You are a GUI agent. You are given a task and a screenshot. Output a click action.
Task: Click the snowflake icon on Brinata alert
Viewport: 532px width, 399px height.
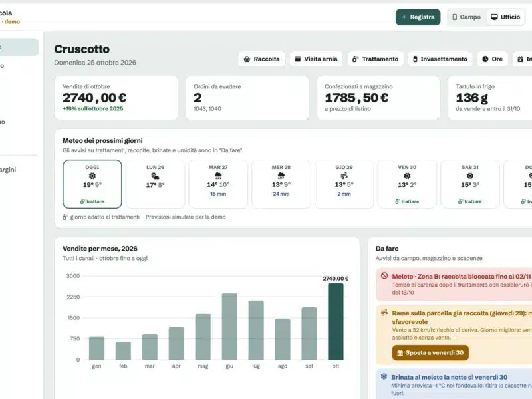384,376
